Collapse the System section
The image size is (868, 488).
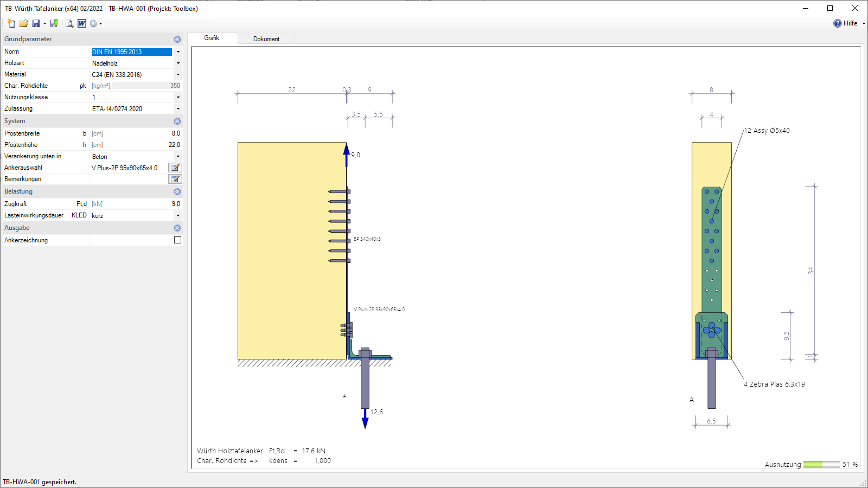coord(177,121)
